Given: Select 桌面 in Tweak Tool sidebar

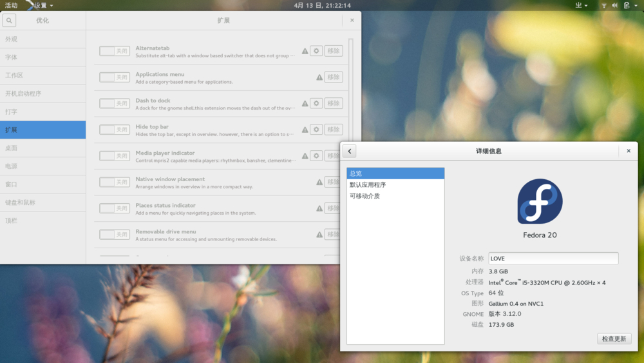Looking at the screenshot, I should (43, 148).
